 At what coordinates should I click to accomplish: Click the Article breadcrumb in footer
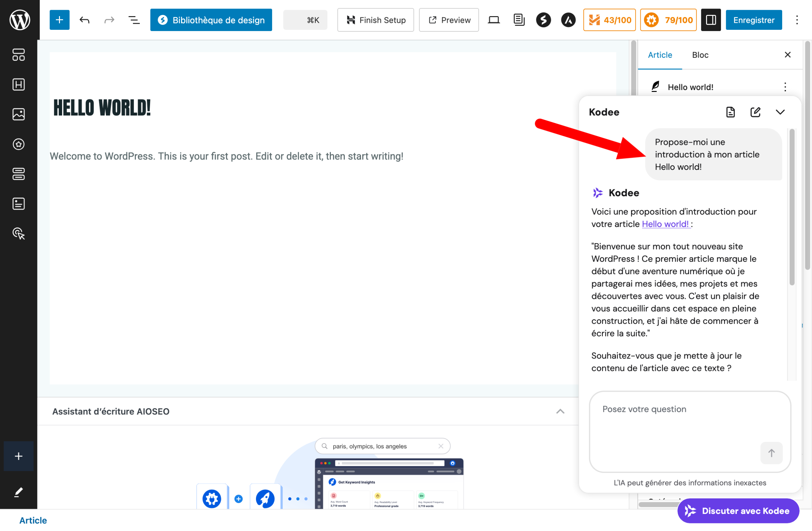pyautogui.click(x=33, y=520)
